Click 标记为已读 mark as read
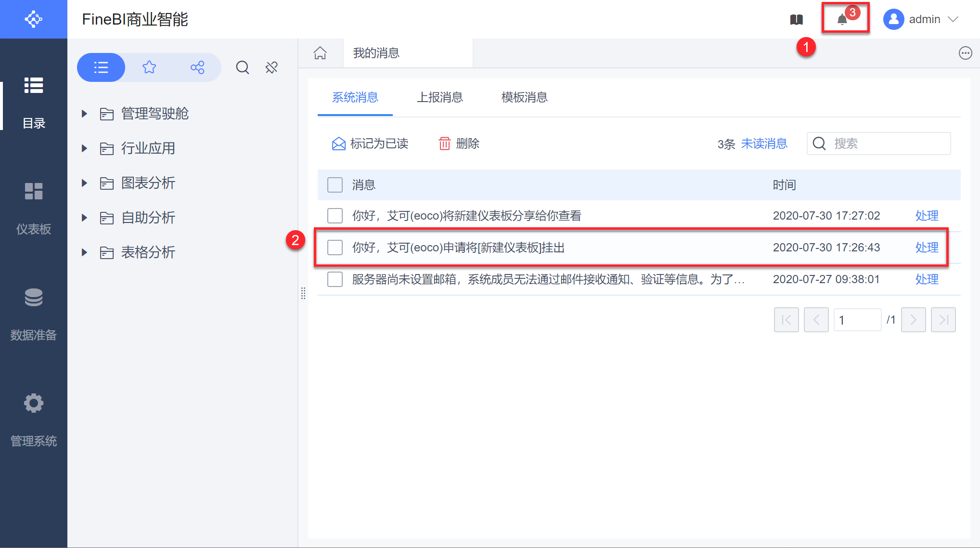The width and height of the screenshot is (980, 548). 370,144
